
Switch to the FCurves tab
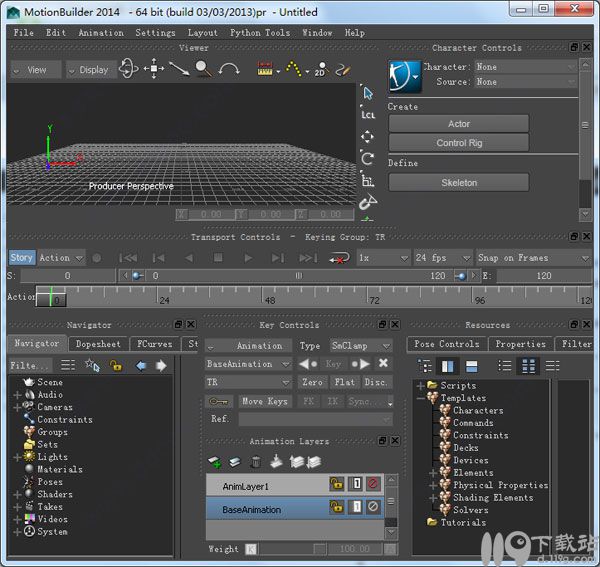[155, 344]
